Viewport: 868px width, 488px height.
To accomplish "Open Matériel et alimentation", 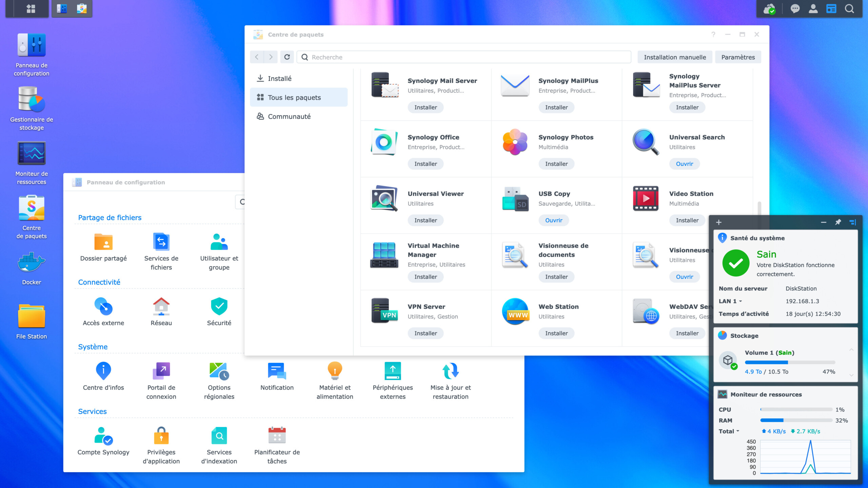I will tap(335, 381).
